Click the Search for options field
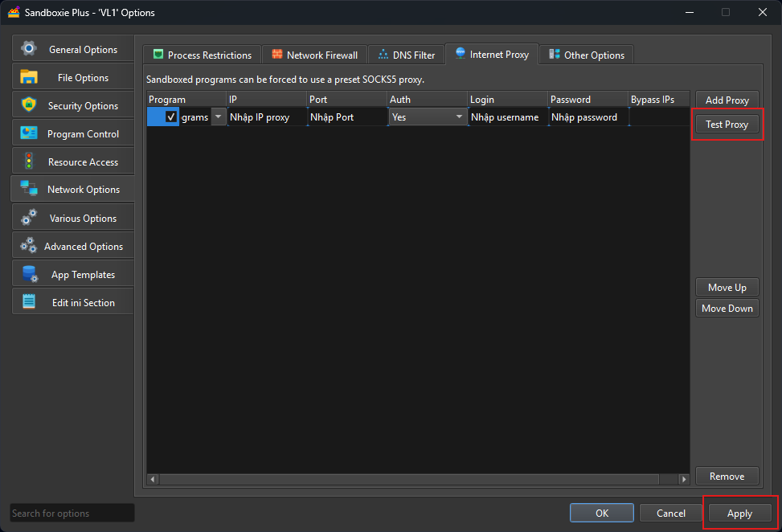 coord(72,514)
